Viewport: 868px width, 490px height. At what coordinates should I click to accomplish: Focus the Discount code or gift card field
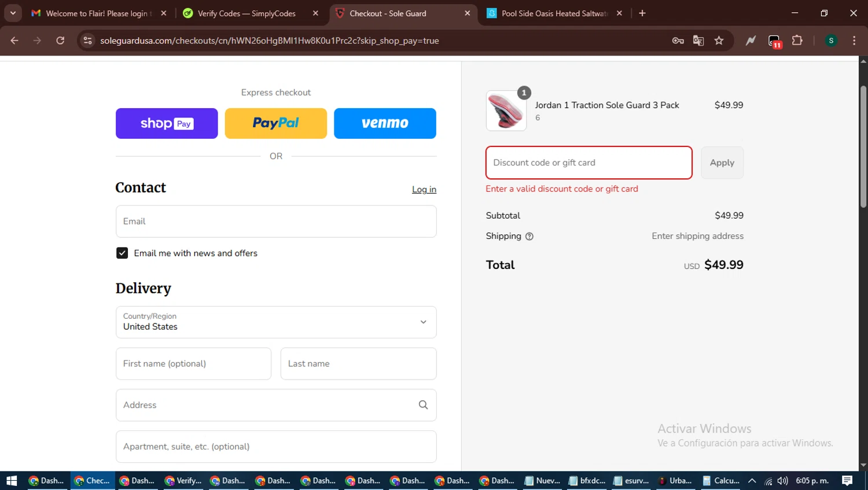tap(589, 163)
